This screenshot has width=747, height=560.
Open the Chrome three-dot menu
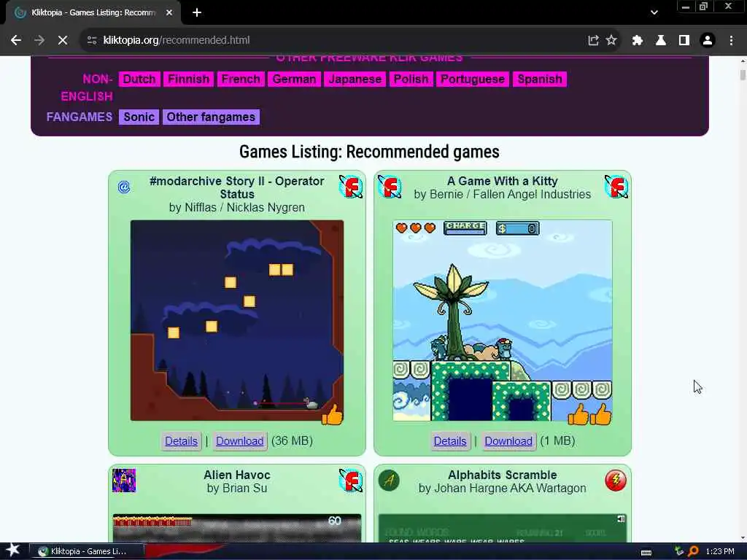(x=731, y=41)
